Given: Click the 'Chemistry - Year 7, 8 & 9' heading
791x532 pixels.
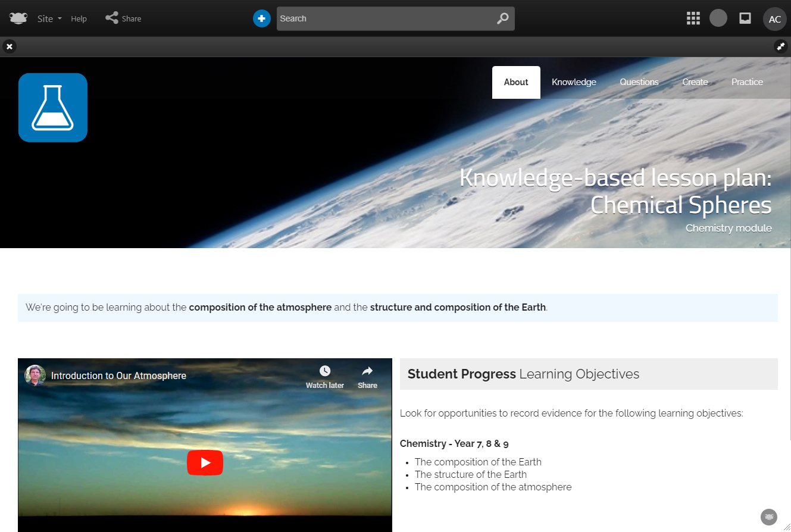Looking at the screenshot, I should click(454, 443).
